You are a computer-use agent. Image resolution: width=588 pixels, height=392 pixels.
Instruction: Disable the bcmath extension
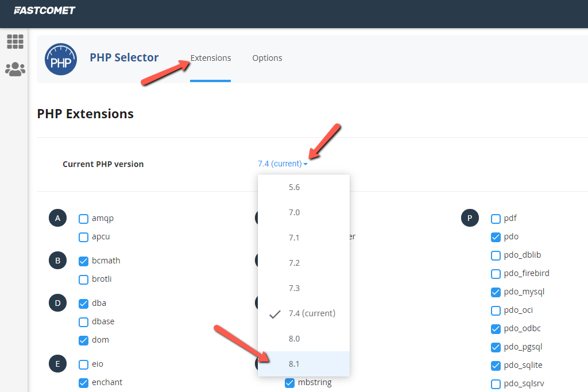tap(83, 261)
